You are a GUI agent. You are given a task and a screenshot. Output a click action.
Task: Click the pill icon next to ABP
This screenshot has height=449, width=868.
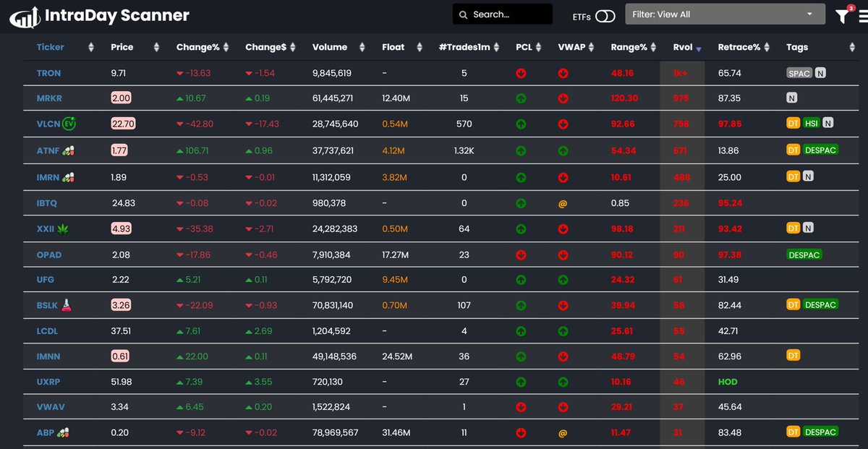coord(64,432)
